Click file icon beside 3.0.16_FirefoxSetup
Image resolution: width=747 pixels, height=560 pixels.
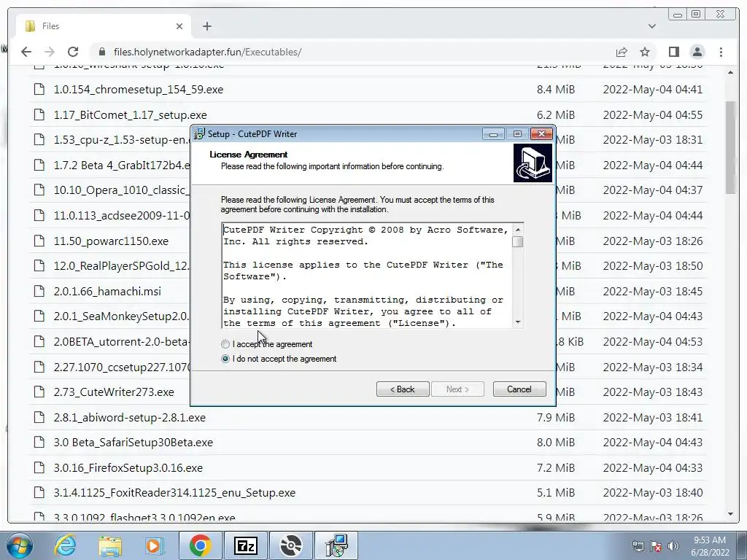[x=39, y=467]
